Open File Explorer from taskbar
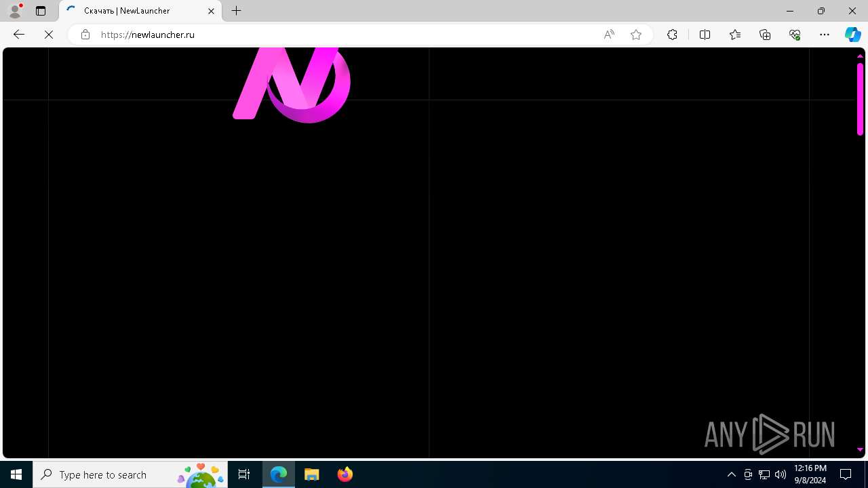The width and height of the screenshot is (868, 488). (311, 474)
